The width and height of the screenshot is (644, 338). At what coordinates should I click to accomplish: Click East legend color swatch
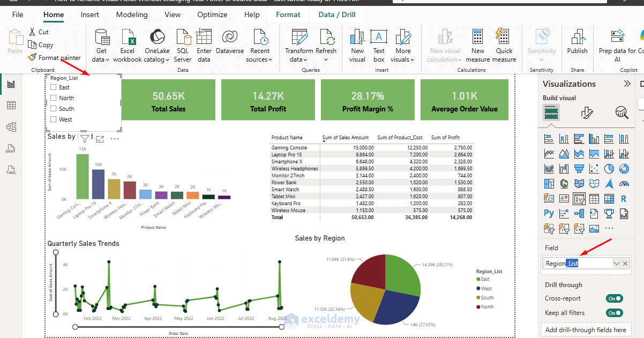click(478, 279)
